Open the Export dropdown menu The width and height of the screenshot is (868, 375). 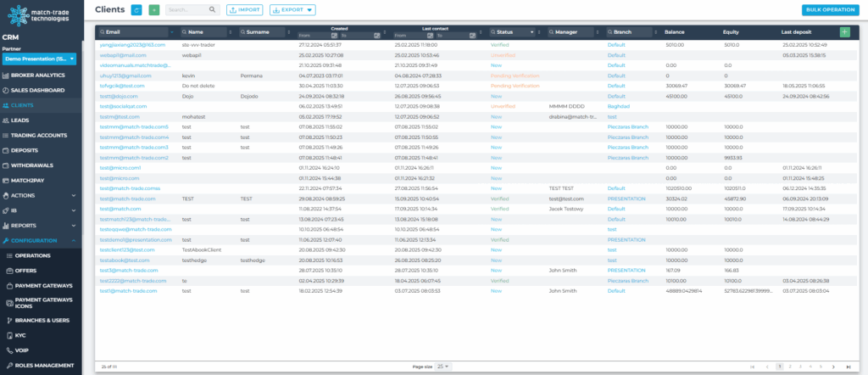point(292,10)
